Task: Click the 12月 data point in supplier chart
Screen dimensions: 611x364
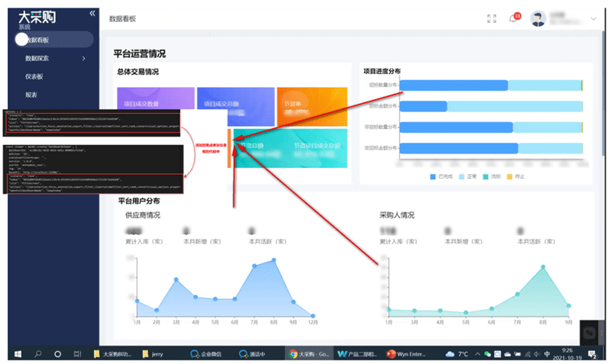Action: coord(313,316)
